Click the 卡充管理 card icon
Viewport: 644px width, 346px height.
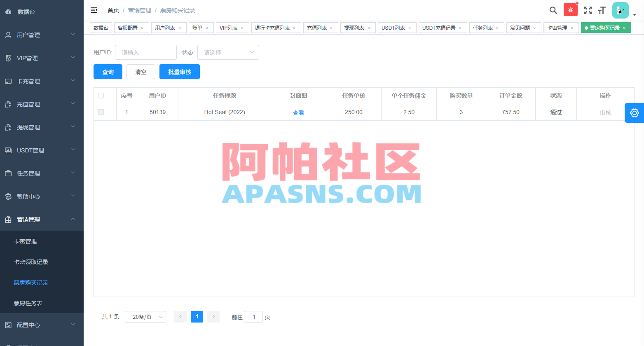8,81
